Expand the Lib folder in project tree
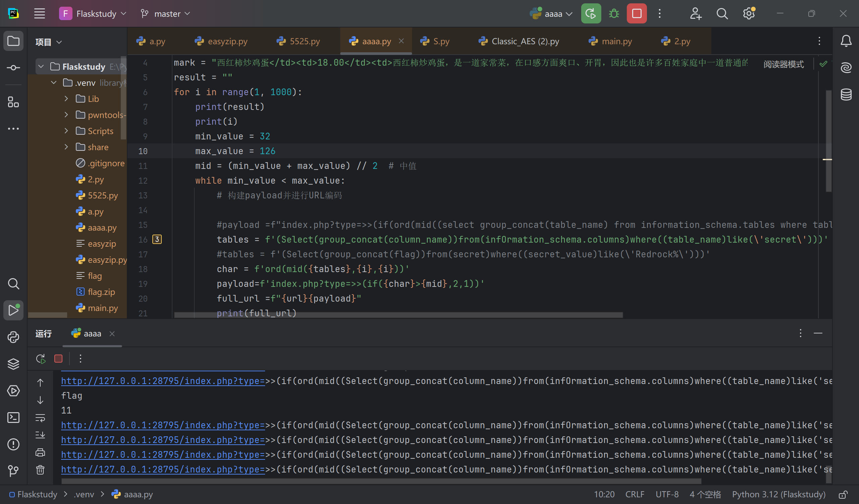This screenshot has width=859, height=504. coord(66,99)
